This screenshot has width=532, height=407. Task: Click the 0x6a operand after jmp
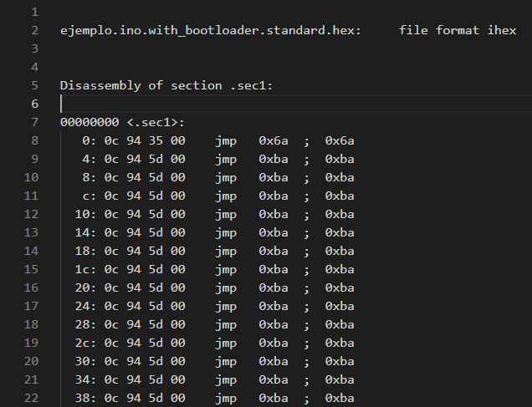tap(274, 140)
